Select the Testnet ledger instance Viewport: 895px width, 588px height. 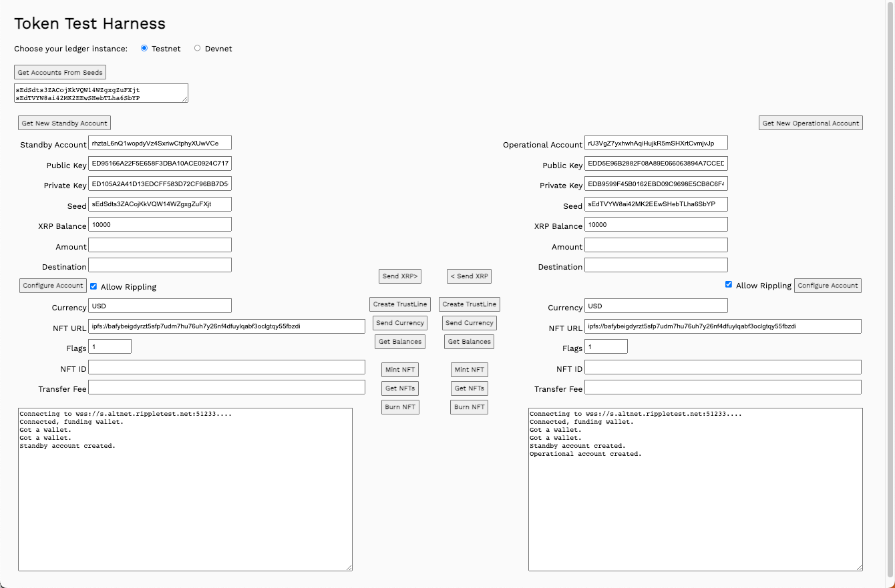click(x=144, y=47)
